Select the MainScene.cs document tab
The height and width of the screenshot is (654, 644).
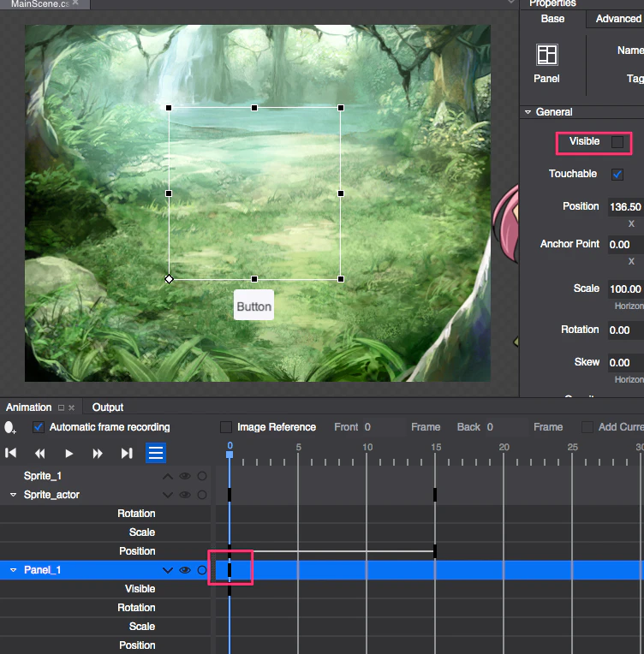point(39,3)
